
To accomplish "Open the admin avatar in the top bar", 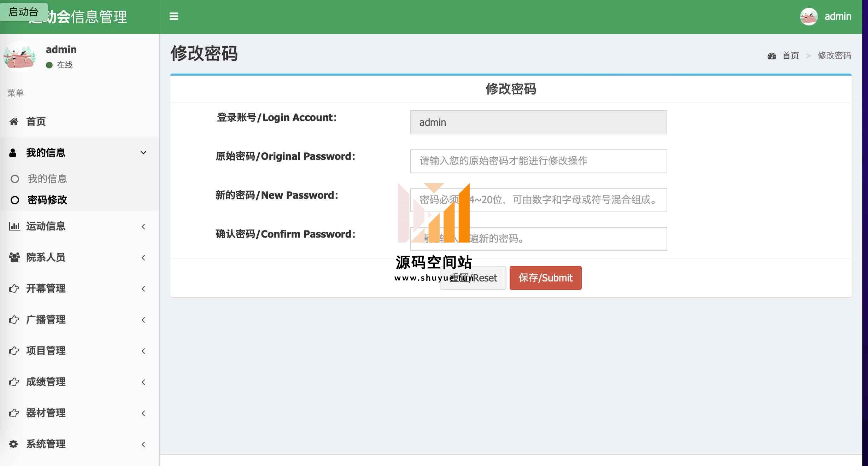I will click(809, 17).
